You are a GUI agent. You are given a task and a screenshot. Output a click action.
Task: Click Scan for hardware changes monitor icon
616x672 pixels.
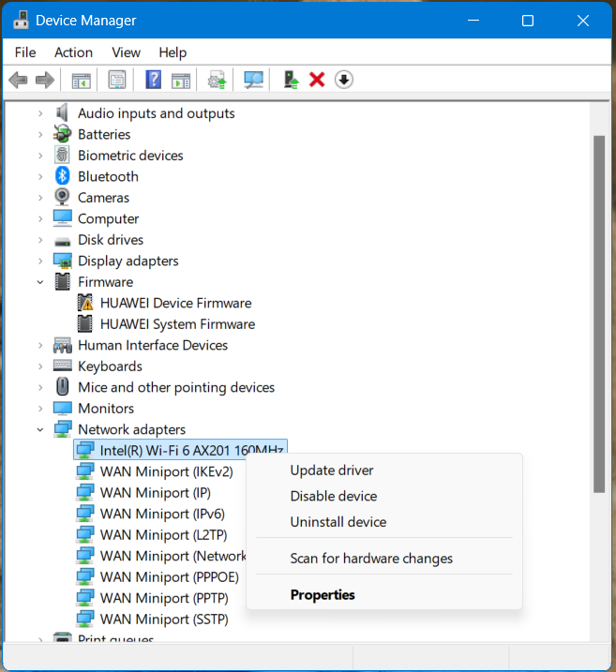[x=253, y=80]
